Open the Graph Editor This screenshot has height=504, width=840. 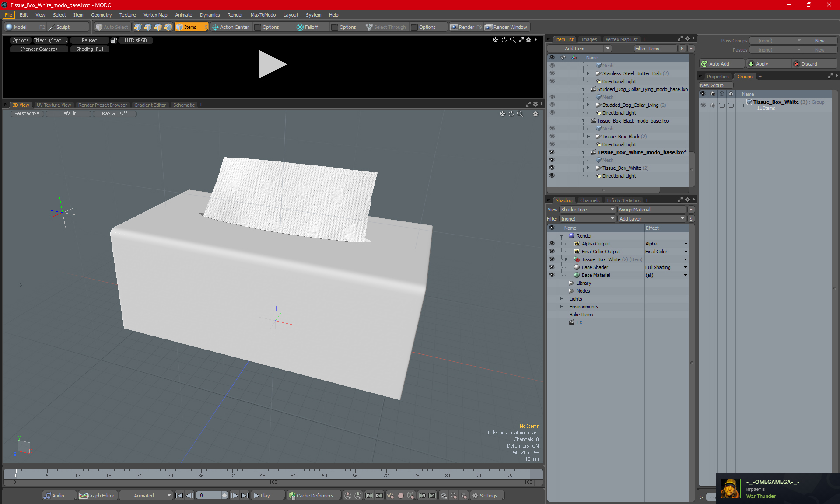click(97, 496)
